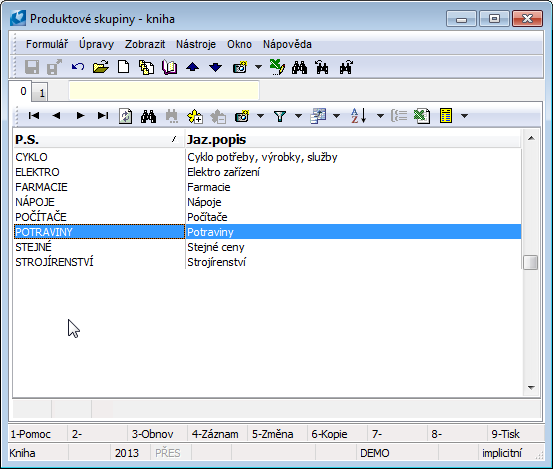Sort by P.S. column header
Image resolution: width=553 pixels, height=469 pixels.
(99, 140)
